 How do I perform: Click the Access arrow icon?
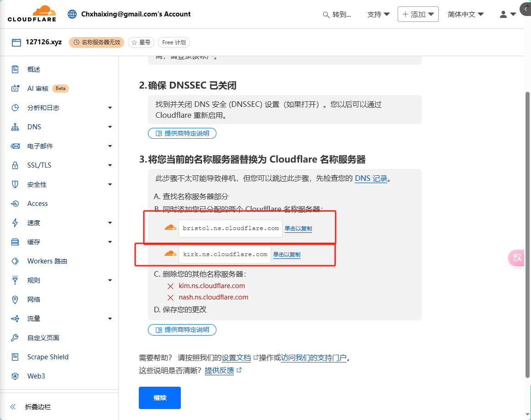[x=15, y=204]
